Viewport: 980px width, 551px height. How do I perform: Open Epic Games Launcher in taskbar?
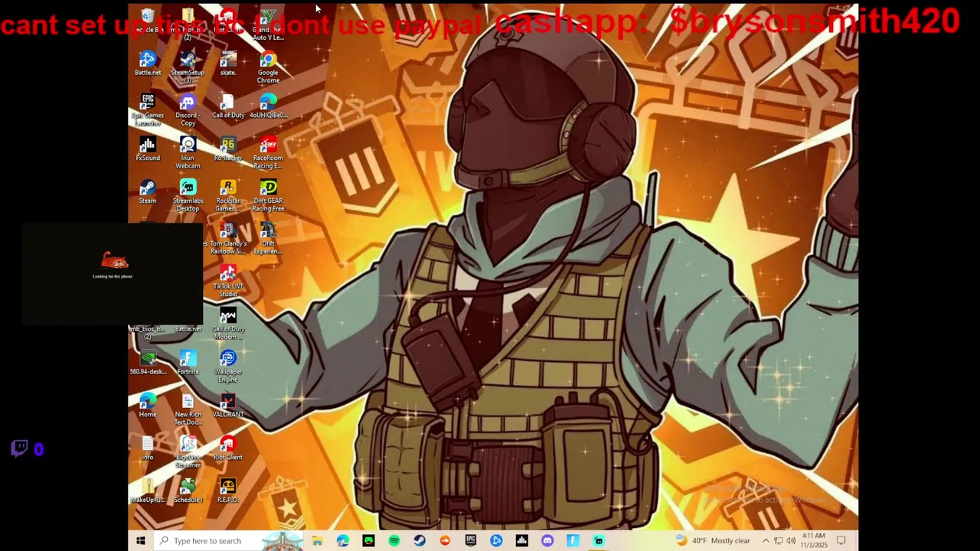click(x=471, y=541)
